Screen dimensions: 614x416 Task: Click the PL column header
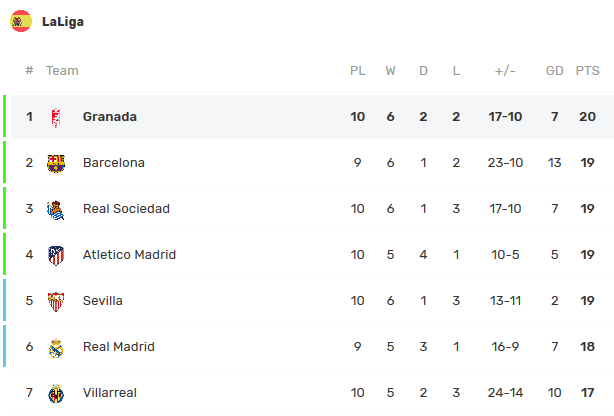coord(357,71)
